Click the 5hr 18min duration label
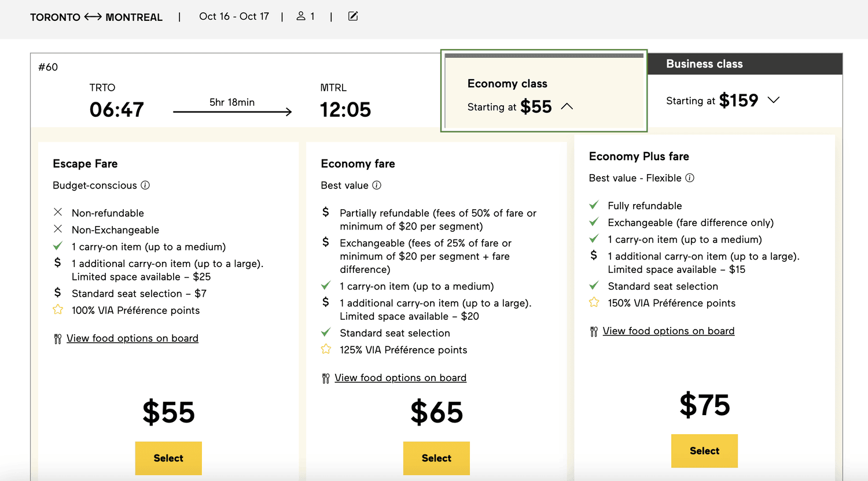Image resolution: width=868 pixels, height=481 pixels. click(232, 102)
